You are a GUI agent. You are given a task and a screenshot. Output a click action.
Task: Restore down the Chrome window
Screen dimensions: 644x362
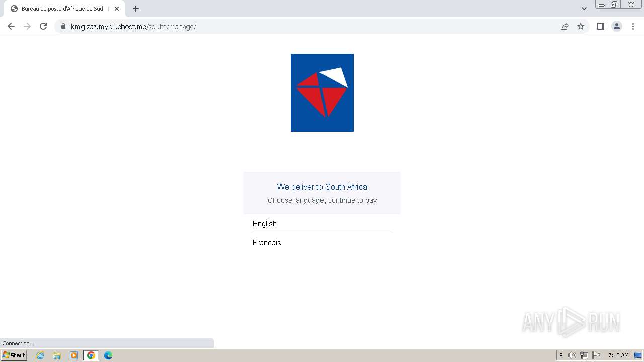(614, 5)
